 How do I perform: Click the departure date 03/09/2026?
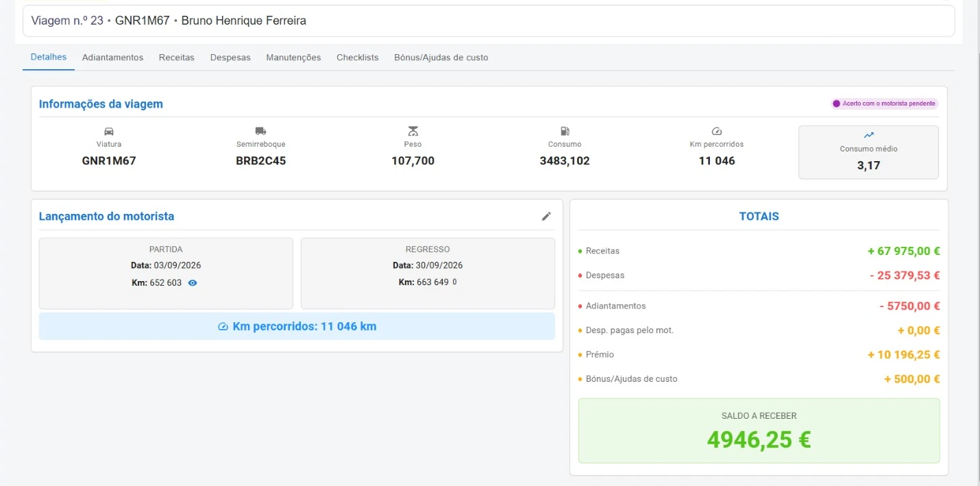[177, 265]
